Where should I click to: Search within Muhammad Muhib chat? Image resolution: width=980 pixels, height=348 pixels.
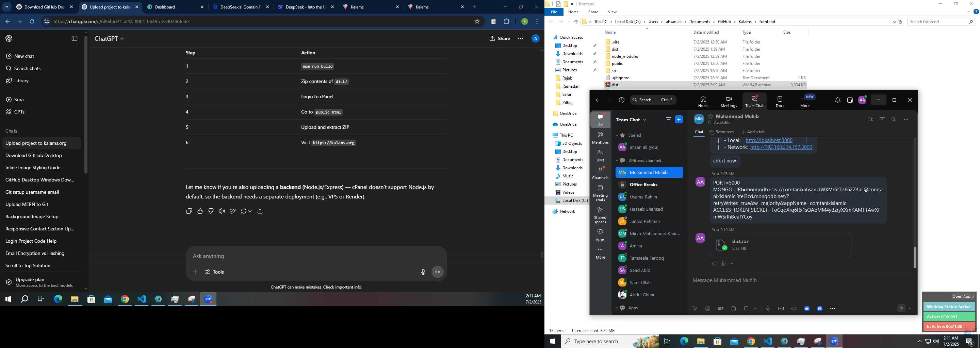(894, 119)
